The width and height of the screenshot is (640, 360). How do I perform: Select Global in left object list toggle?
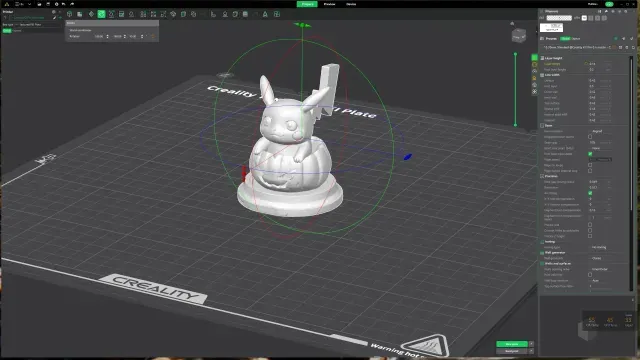[7, 31]
